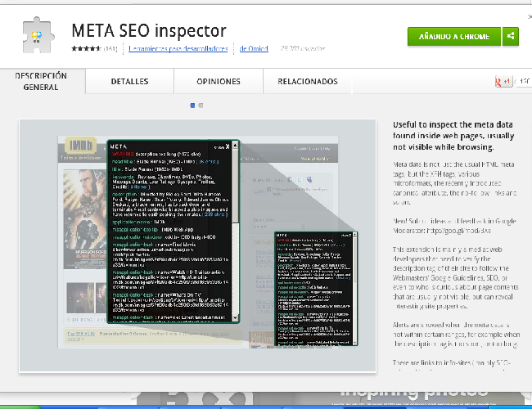Open the 'de Omiod' developer link
This screenshot has height=409, width=532.
[254, 48]
